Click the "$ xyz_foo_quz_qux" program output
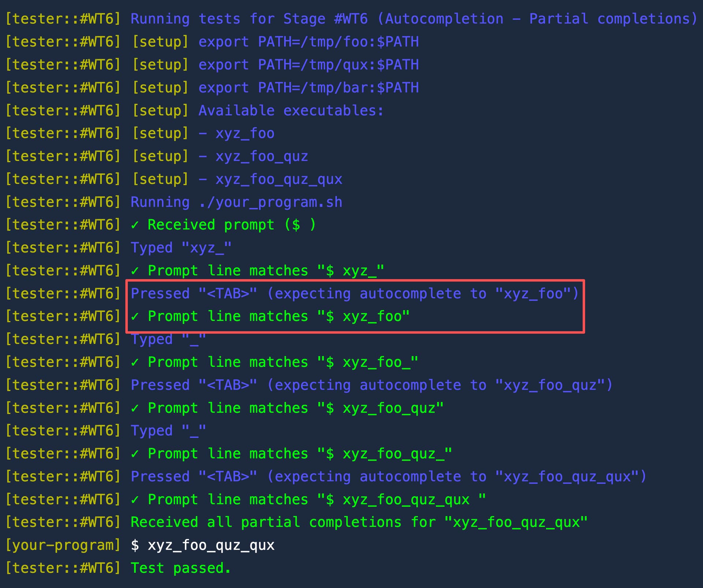 click(x=202, y=545)
